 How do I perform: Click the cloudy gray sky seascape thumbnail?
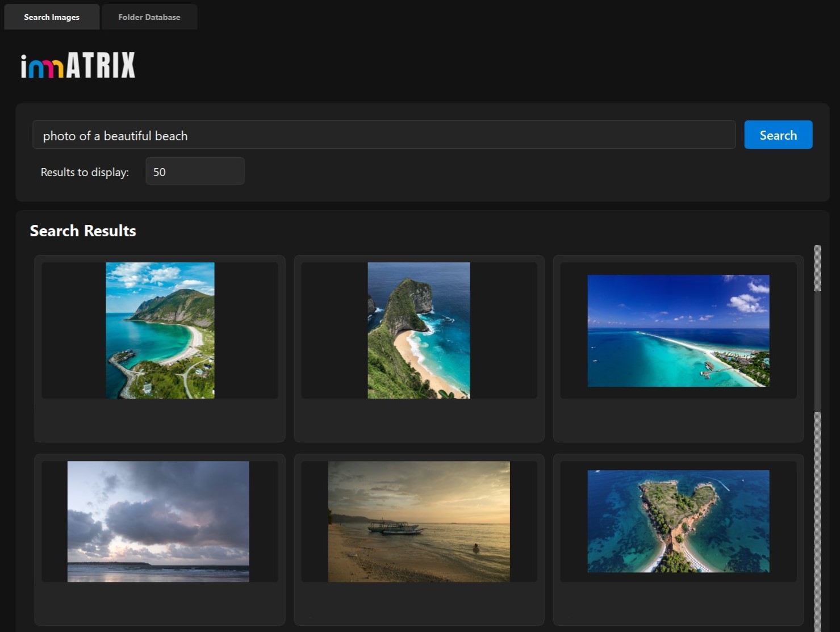click(x=158, y=521)
